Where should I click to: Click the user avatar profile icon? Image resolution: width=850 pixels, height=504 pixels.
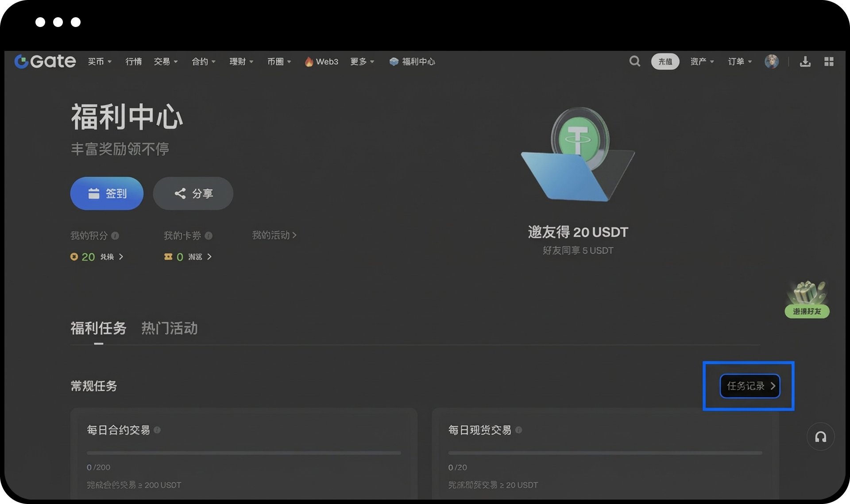pyautogui.click(x=771, y=62)
